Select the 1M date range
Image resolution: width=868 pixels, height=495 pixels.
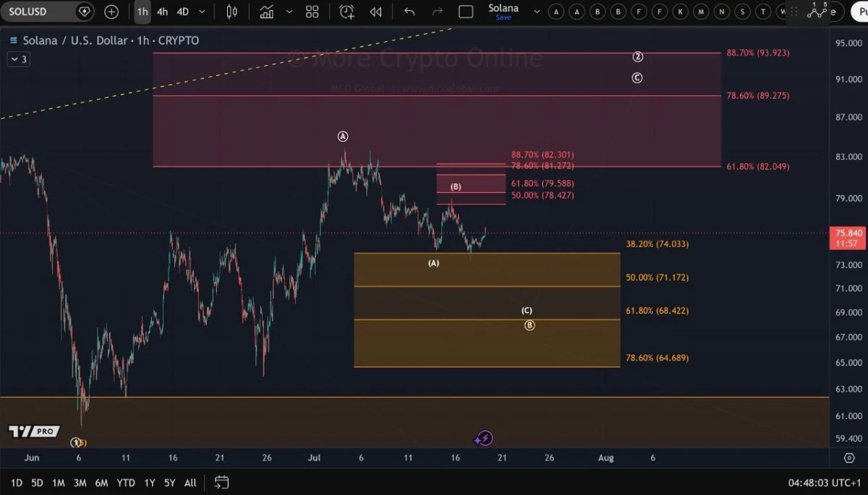[59, 483]
